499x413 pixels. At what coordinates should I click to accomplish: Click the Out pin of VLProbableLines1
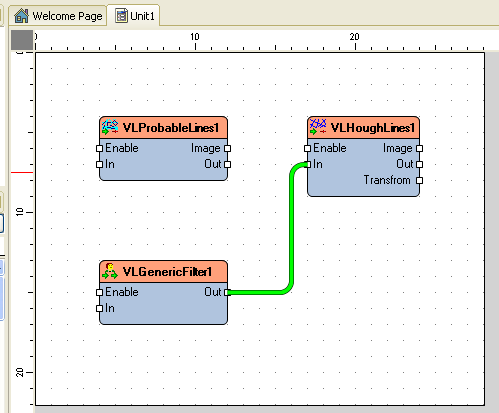click(227, 164)
